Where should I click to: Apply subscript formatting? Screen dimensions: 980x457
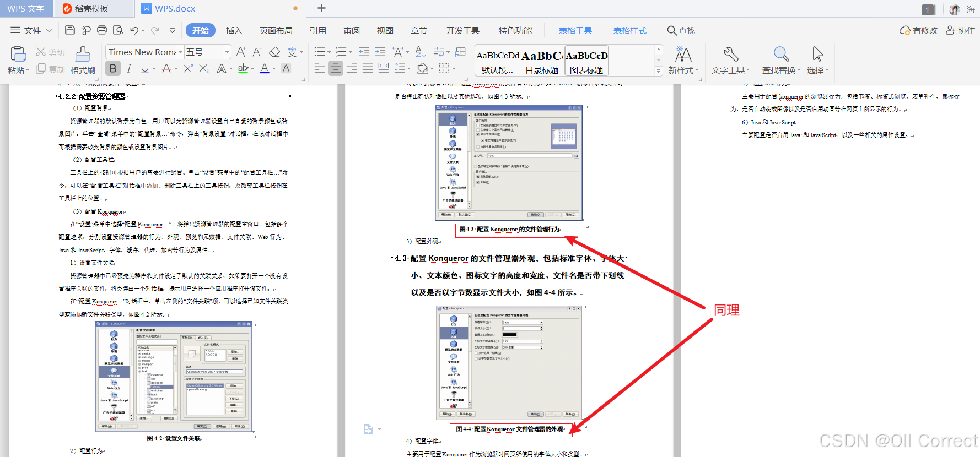(204, 68)
